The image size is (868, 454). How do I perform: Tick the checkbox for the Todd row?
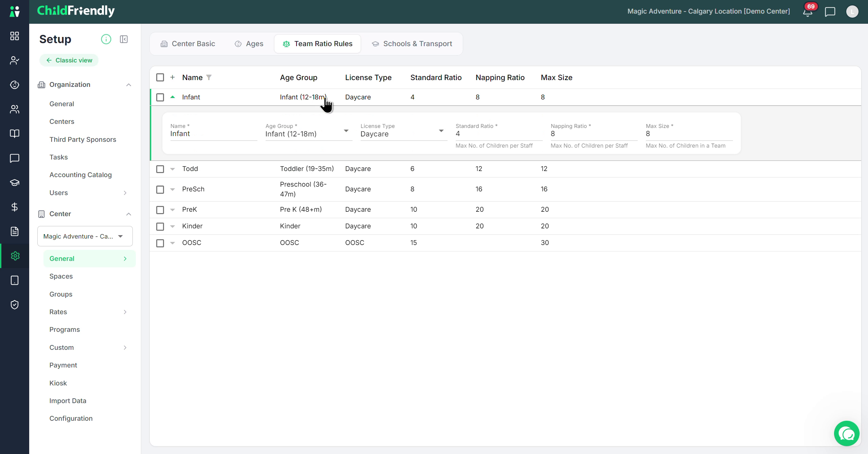(160, 169)
